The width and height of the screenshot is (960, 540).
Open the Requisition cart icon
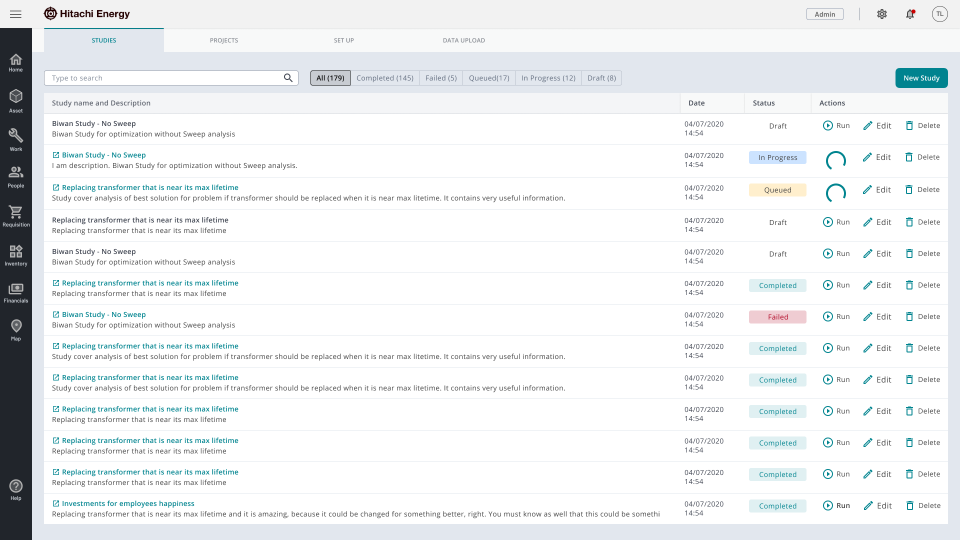point(16,215)
